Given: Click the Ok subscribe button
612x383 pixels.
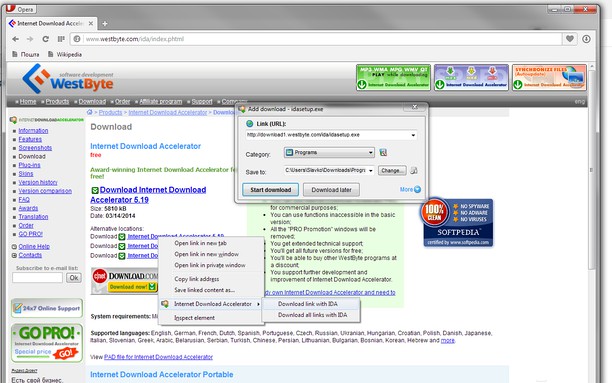Looking at the screenshot, I should [74, 278].
